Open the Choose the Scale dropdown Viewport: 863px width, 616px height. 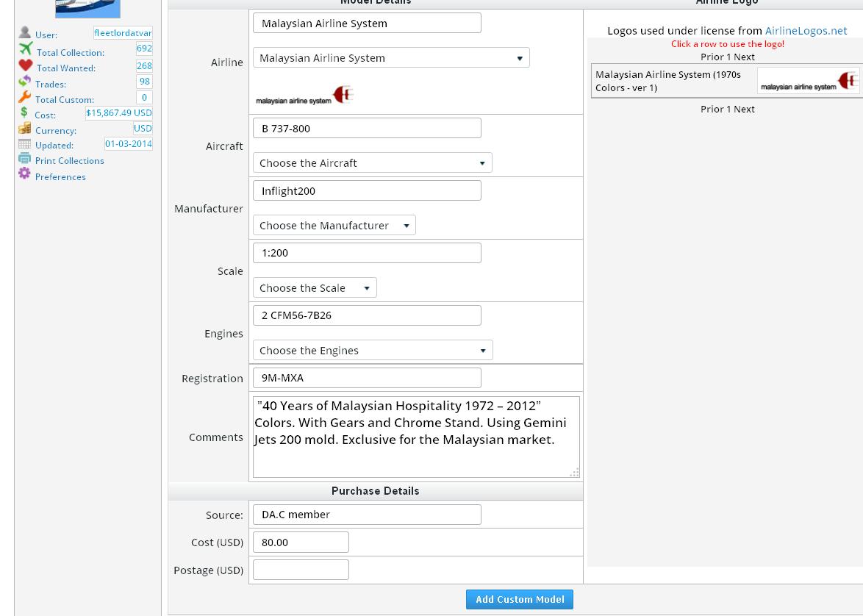(315, 288)
